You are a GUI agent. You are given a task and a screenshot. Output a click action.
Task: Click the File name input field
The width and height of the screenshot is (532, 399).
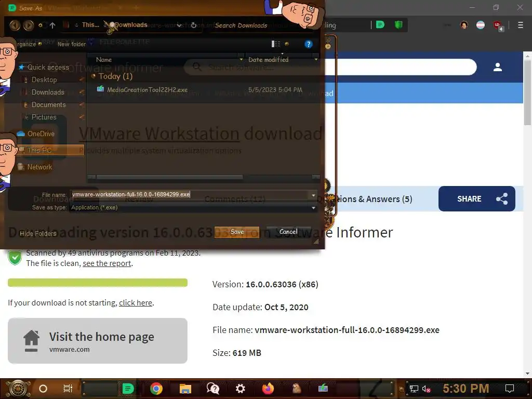(x=190, y=194)
